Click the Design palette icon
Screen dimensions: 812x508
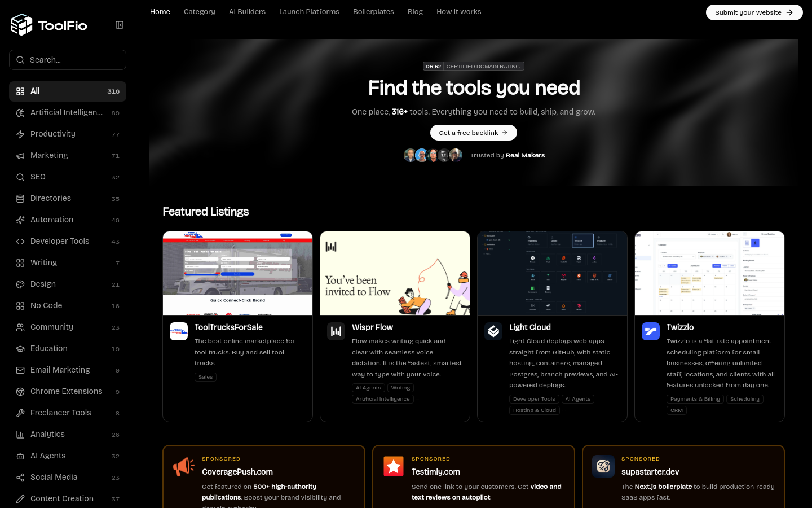coord(20,284)
